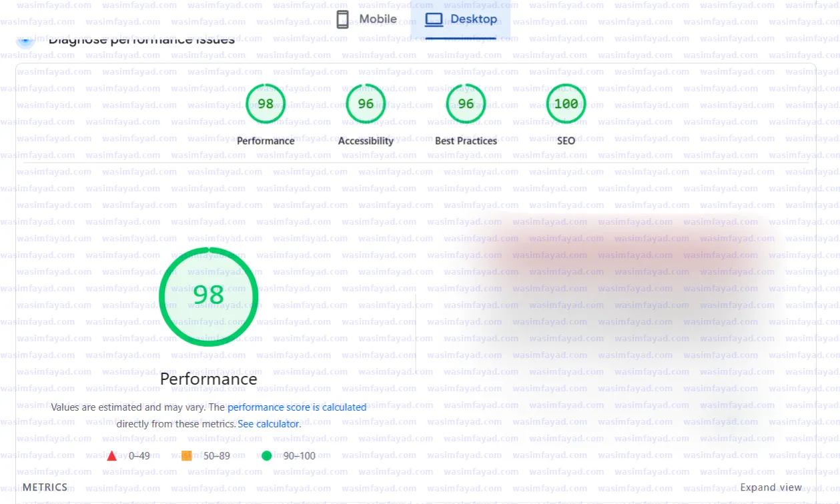
Task: Click the large Performance gauge showing 98
Action: pyautogui.click(x=208, y=297)
